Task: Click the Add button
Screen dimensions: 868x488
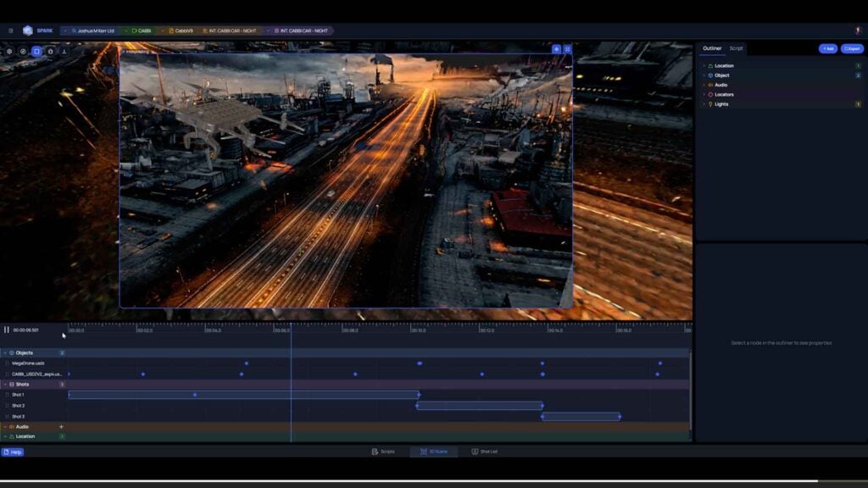Action: pyautogui.click(x=828, y=48)
